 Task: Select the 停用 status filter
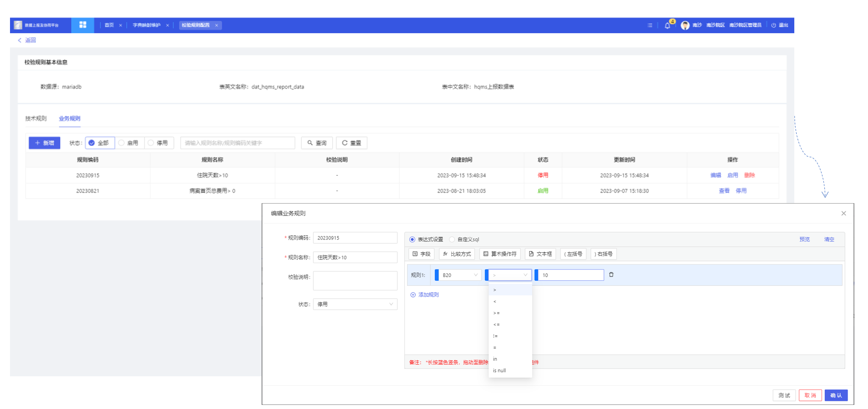pos(159,143)
